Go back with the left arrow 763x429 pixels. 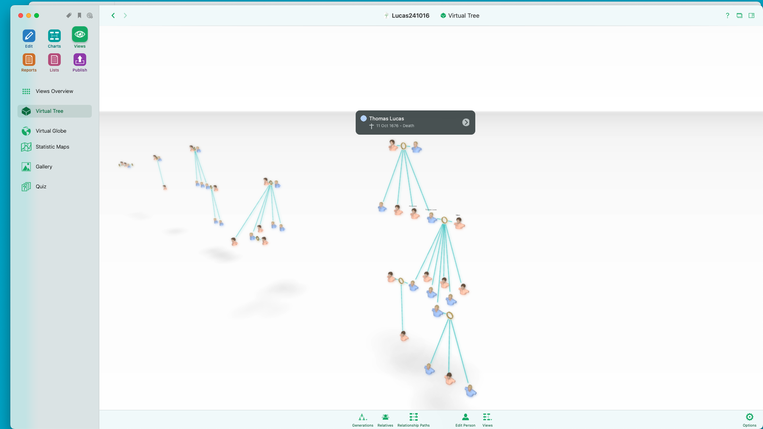(x=113, y=16)
